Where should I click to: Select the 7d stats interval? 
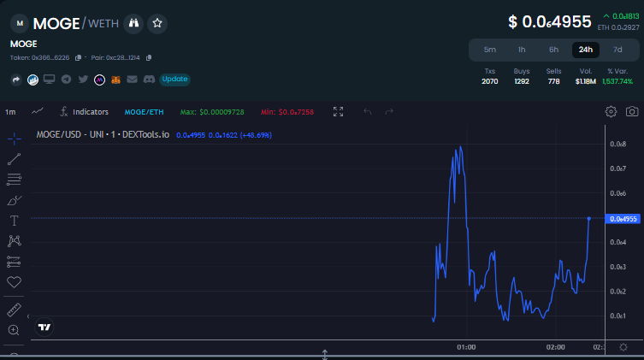click(617, 50)
